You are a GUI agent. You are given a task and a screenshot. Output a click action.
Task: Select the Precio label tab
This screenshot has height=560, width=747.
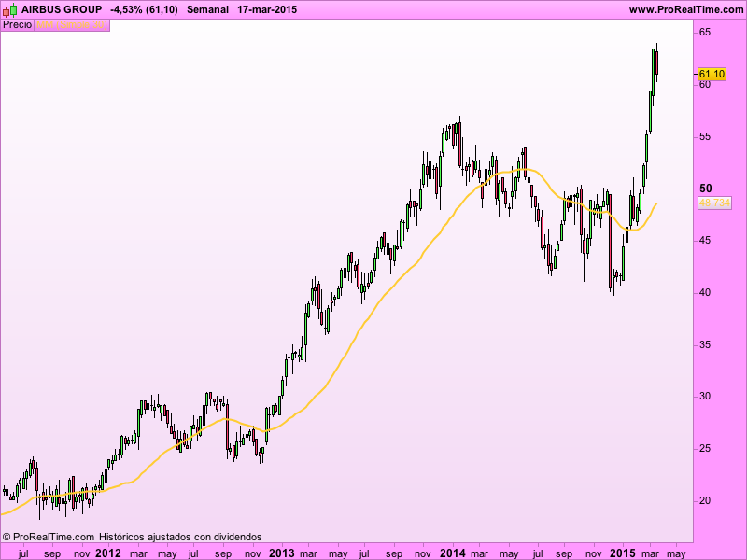point(17,25)
